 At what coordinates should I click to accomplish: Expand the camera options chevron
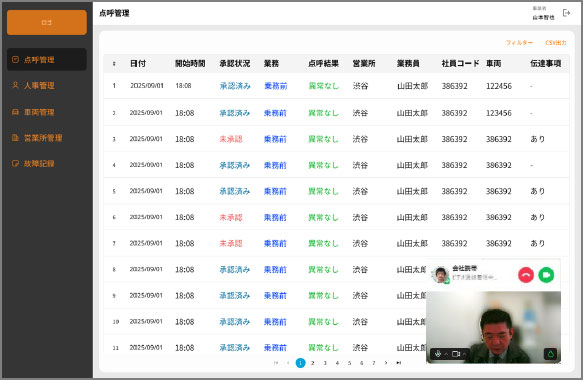point(464,354)
